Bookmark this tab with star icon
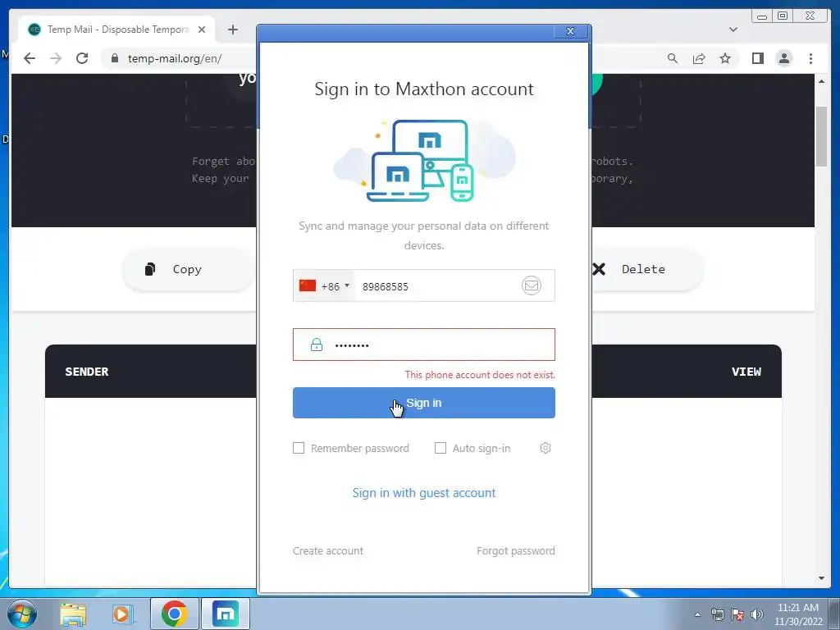Image resolution: width=840 pixels, height=630 pixels. tap(725, 58)
